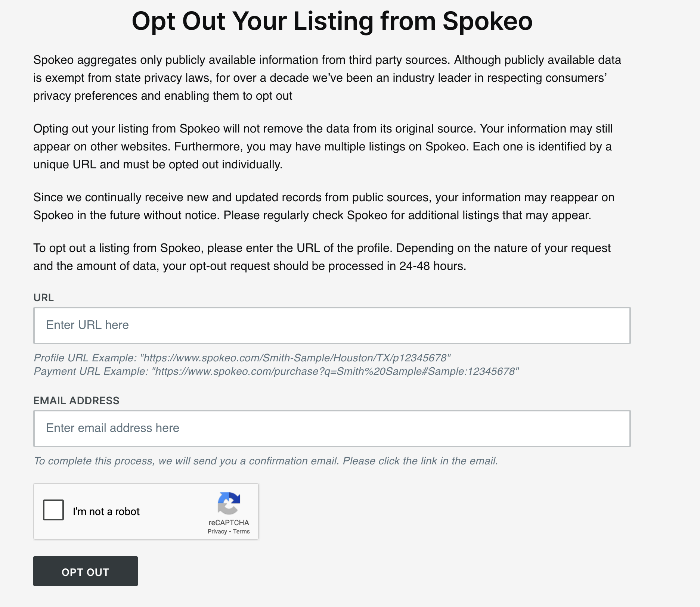Click the confirmation email instruction note

pos(266,461)
